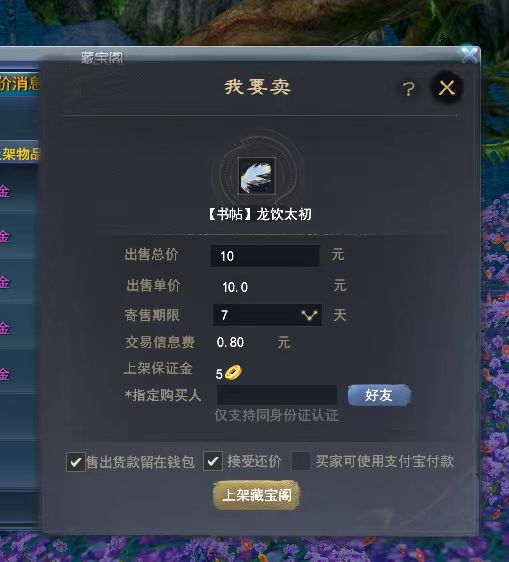The width and height of the screenshot is (509, 562).
Task: Select the 价消息 tab on left
Action: pyautogui.click(x=19, y=83)
